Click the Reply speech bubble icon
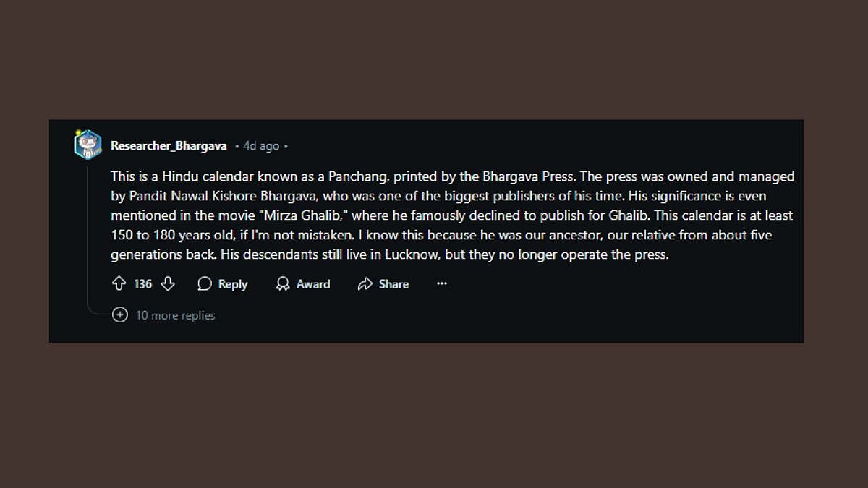The height and width of the screenshot is (488, 868). click(x=205, y=284)
